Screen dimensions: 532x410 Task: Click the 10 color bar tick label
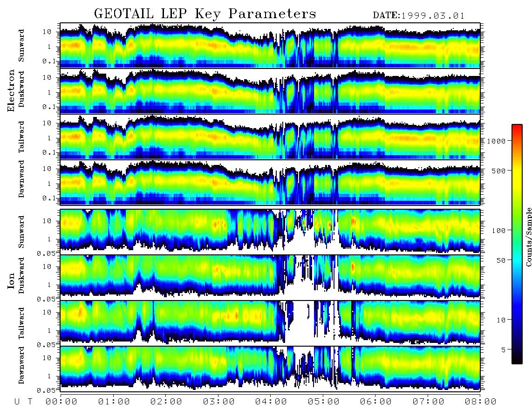pos(501,320)
